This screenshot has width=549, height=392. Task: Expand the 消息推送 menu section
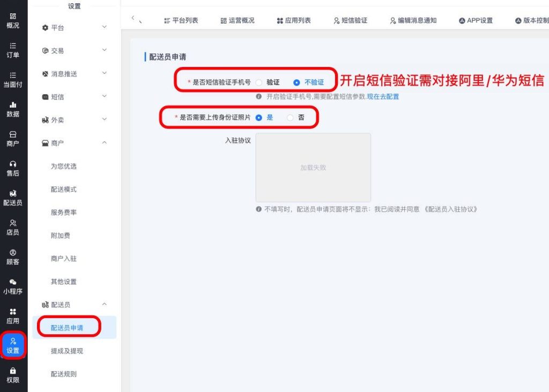tap(74, 74)
